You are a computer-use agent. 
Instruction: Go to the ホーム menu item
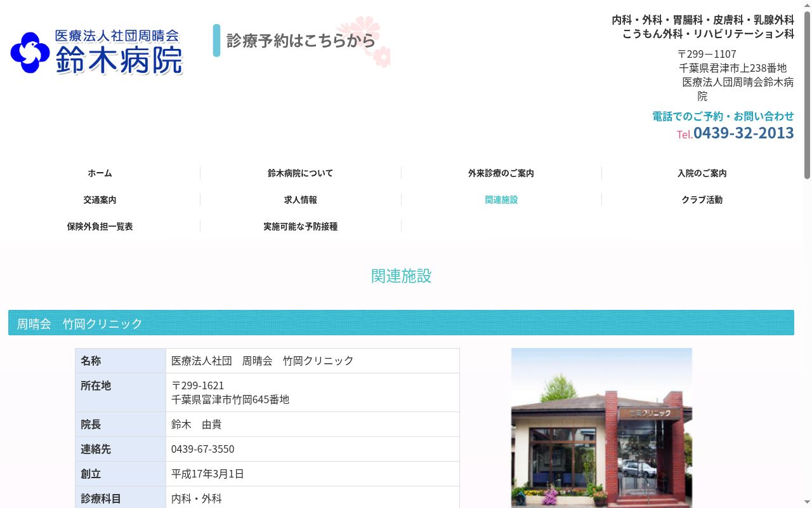tap(100, 173)
